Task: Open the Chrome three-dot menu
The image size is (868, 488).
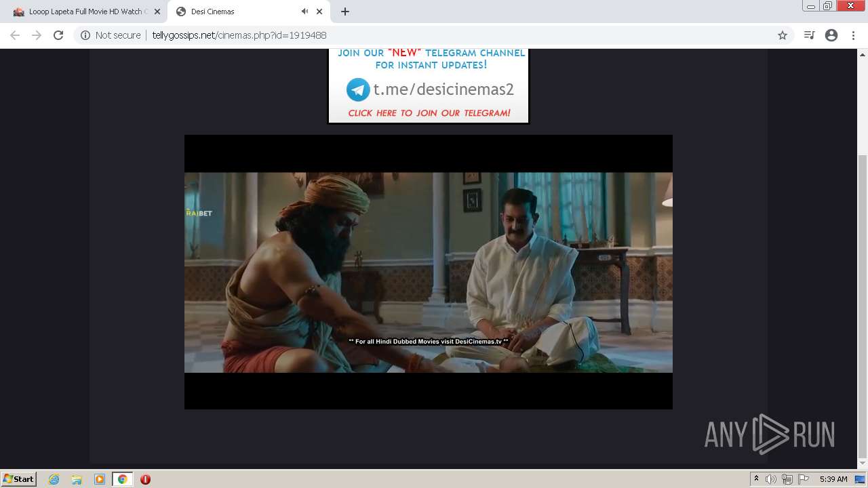Action: [854, 35]
